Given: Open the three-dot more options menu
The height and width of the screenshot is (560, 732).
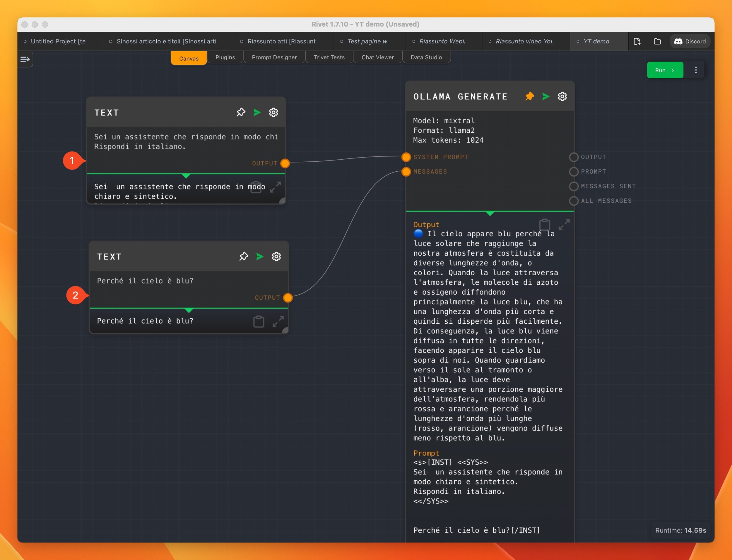Looking at the screenshot, I should (x=696, y=70).
